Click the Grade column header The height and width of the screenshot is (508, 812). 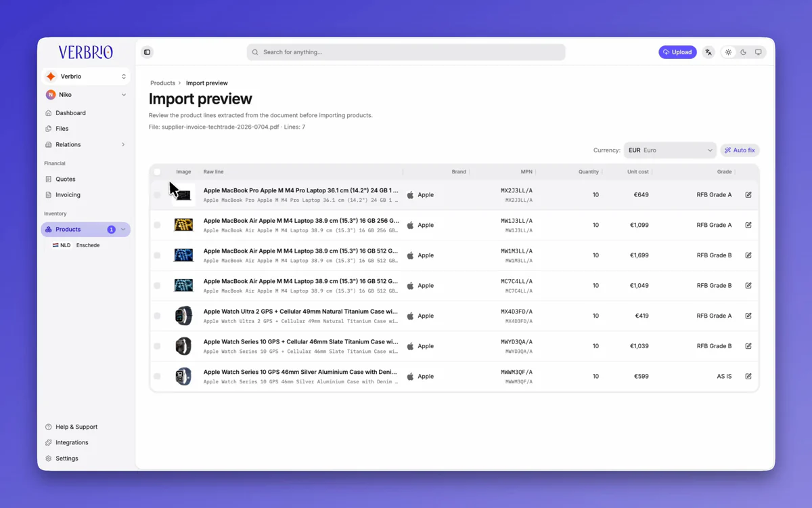(x=725, y=172)
